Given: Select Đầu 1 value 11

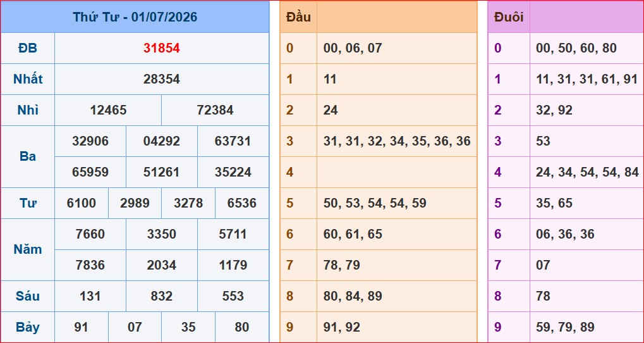Looking at the screenshot, I should [x=330, y=79].
